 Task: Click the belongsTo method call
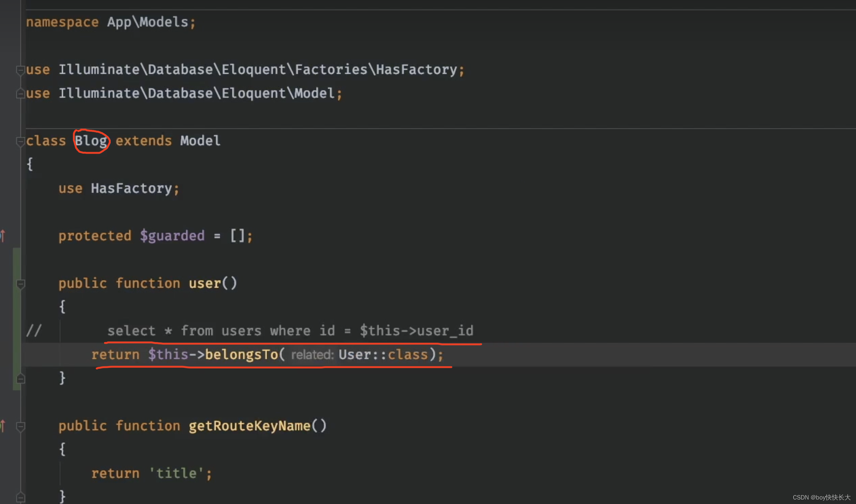[x=242, y=354]
